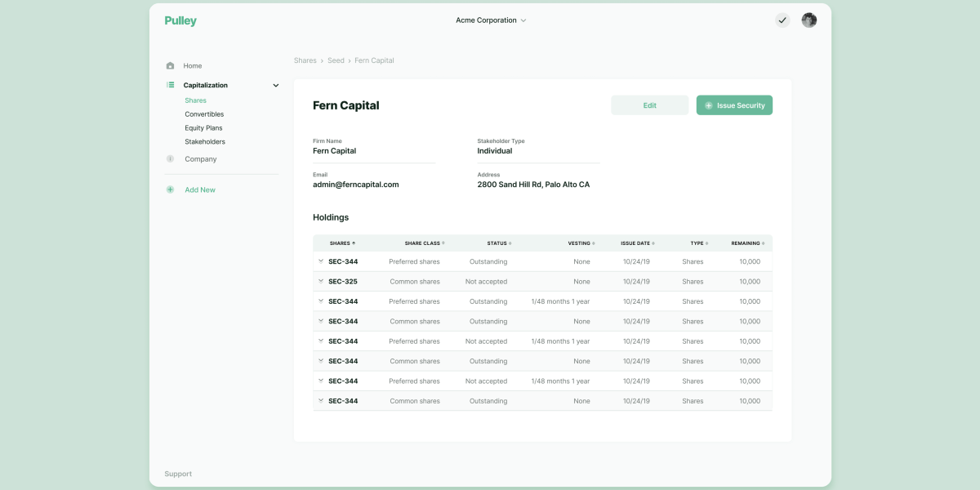
Task: Expand the SEC-325 holding row
Action: pyautogui.click(x=321, y=281)
